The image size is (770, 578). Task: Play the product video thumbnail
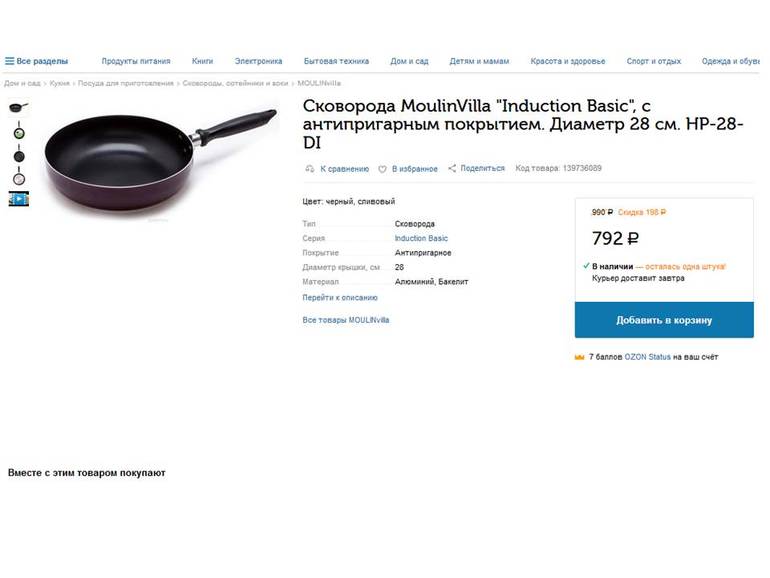click(x=18, y=198)
